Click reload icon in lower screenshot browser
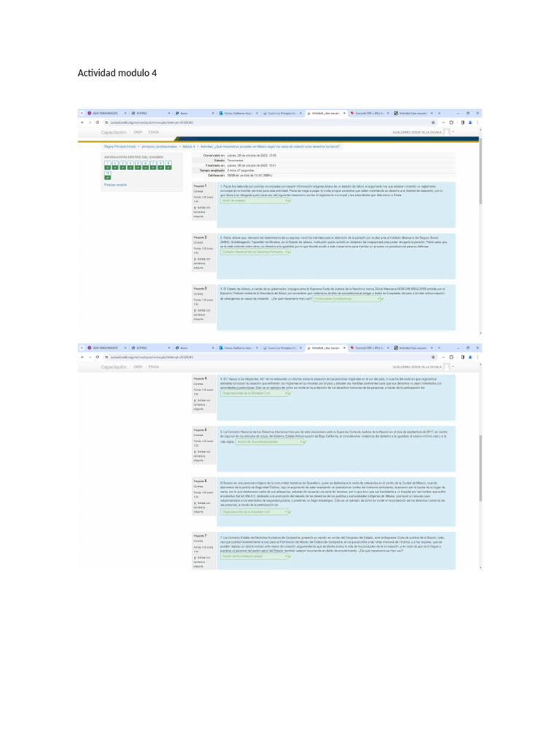 [98, 357]
